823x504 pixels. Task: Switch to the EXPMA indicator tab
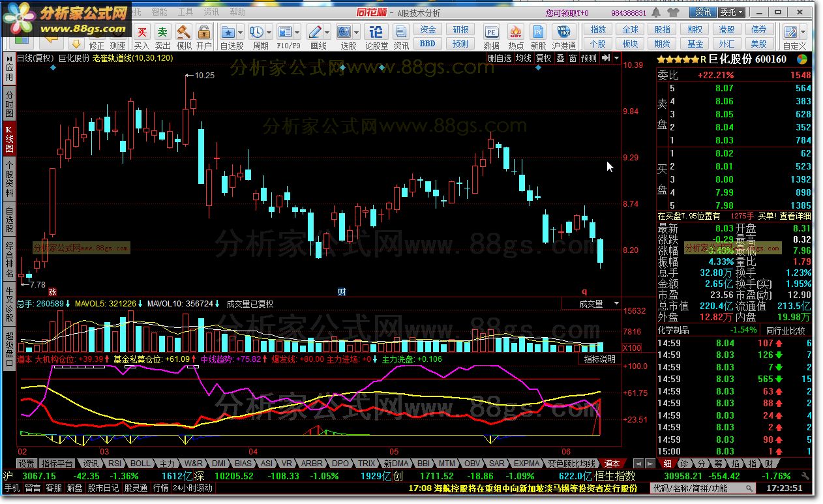[x=526, y=464]
